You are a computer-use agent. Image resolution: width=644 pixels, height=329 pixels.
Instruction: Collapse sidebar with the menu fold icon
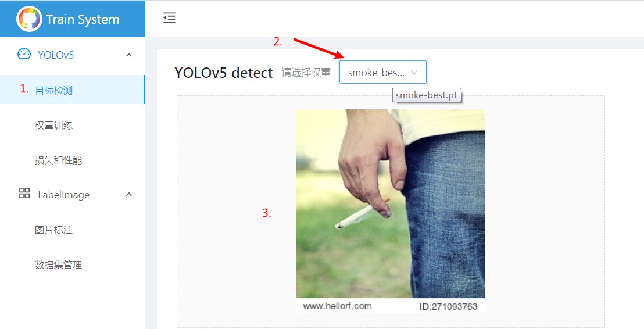(169, 18)
